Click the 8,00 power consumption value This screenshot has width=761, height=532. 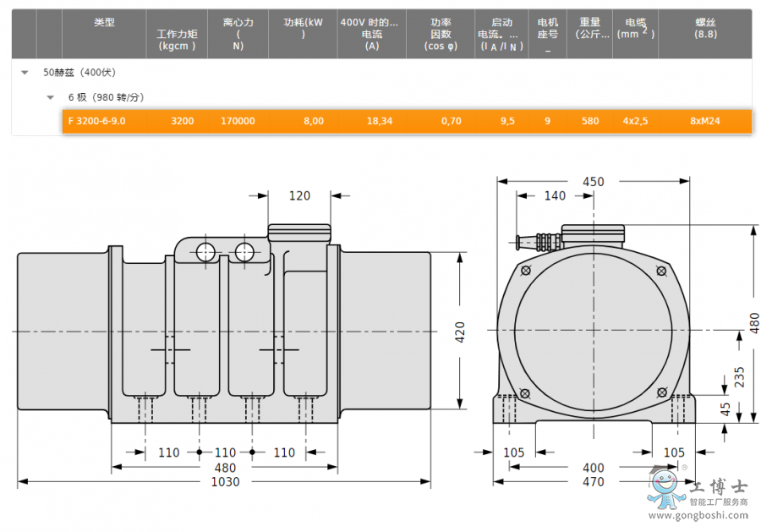[x=314, y=121]
